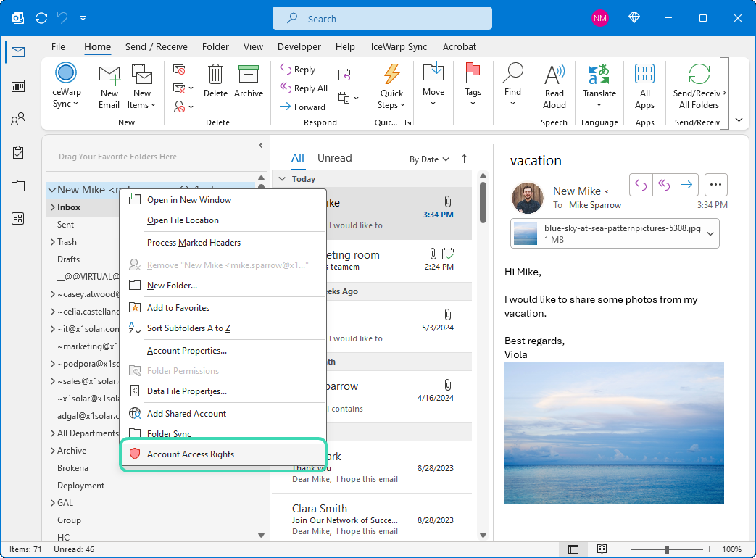The width and height of the screenshot is (756, 558).
Task: Switch to Reading view in status bar
Action: coord(601,549)
